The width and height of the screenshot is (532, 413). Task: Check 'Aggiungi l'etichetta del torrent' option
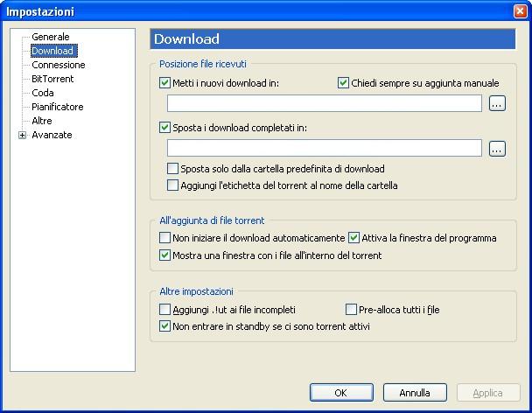coord(173,185)
